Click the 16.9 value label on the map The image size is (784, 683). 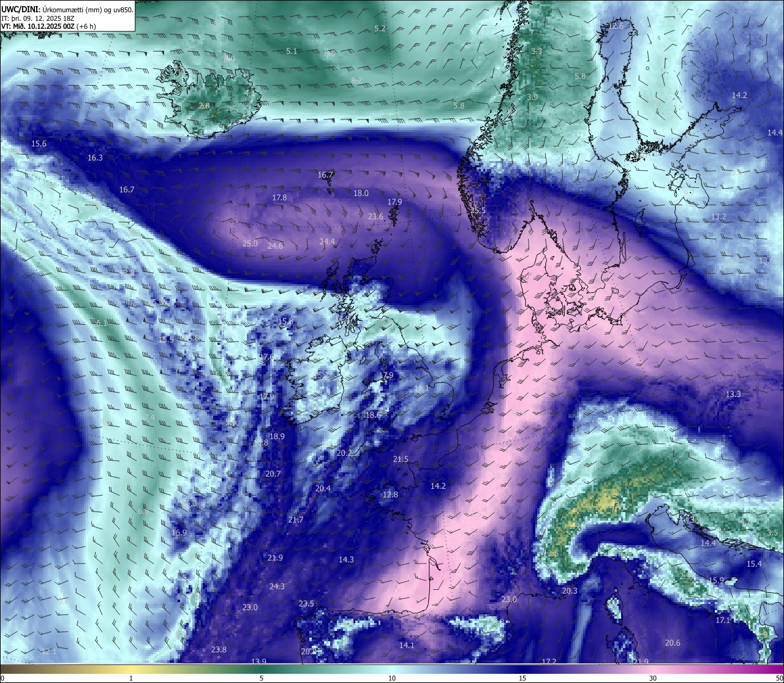coord(179,533)
